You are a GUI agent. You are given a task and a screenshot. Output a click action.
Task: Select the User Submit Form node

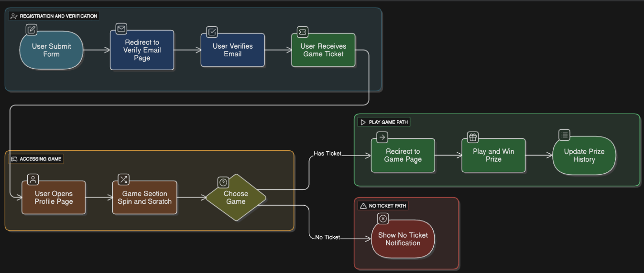point(52,50)
